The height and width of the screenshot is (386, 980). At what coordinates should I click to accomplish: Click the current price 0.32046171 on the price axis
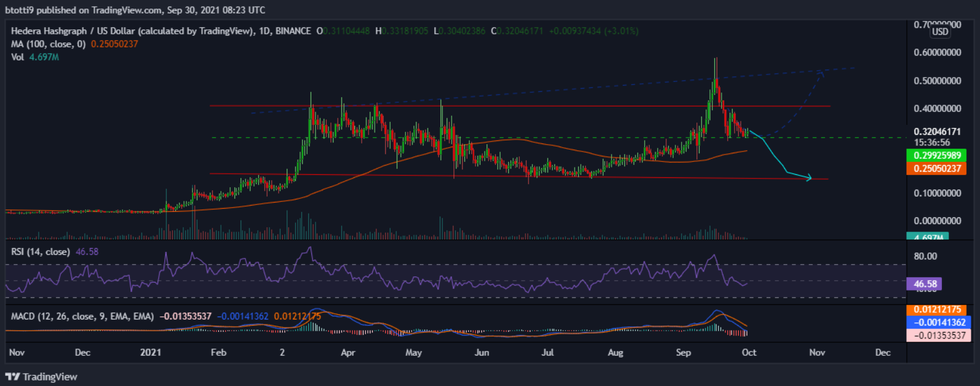coord(938,132)
